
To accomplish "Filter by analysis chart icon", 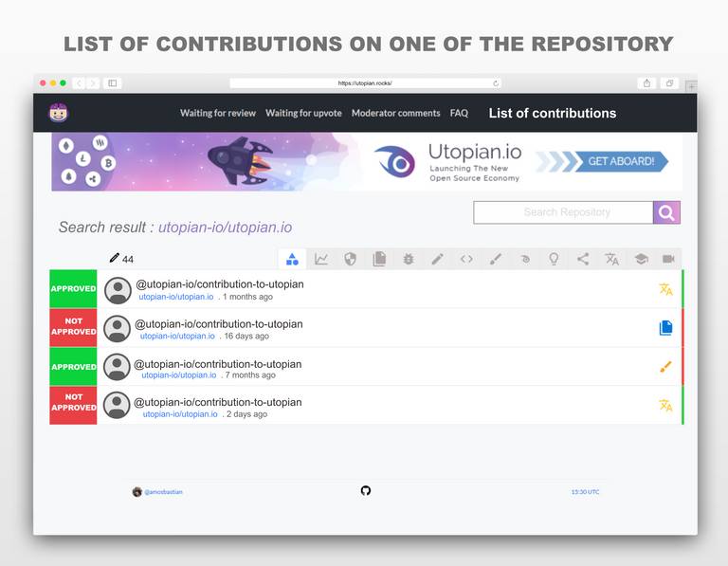I will [x=320, y=259].
